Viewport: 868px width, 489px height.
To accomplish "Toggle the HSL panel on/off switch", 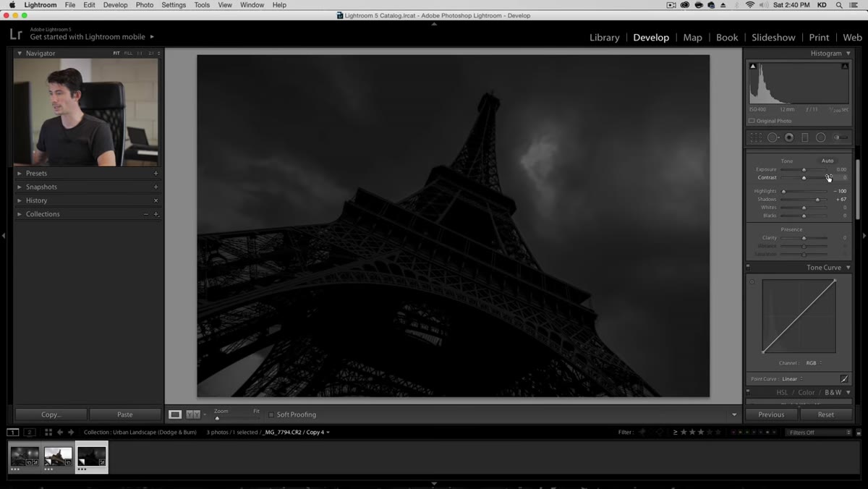I will 748,392.
